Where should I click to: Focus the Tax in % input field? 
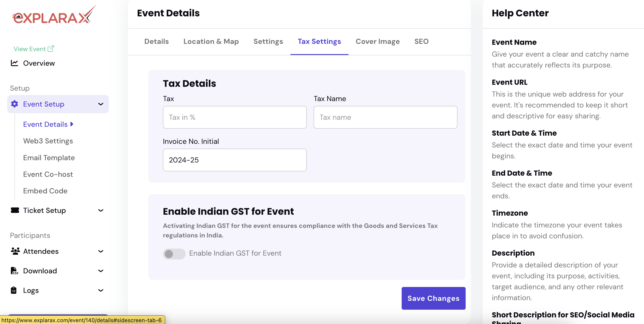pos(234,117)
